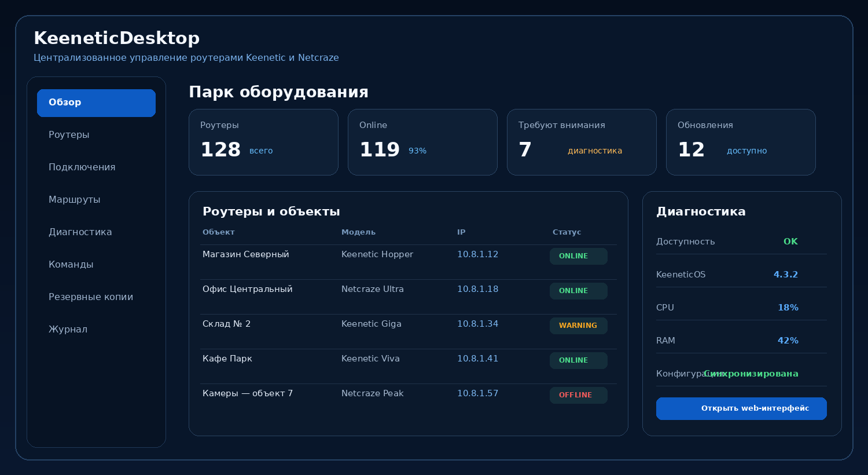Click the Keenetic Giga model cell
This screenshot has height=475, width=868.
coord(372,324)
